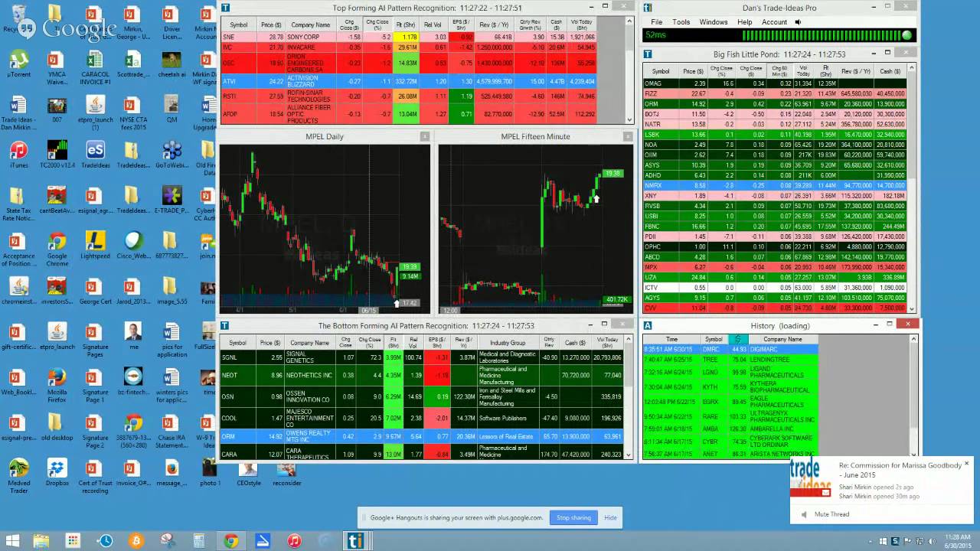Open the Lightspeed desktop shortcut

pyautogui.click(x=95, y=246)
